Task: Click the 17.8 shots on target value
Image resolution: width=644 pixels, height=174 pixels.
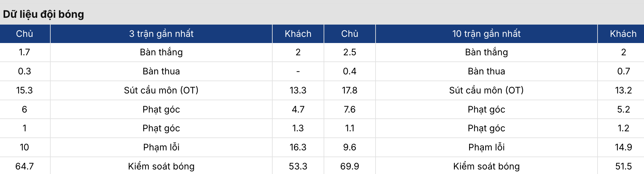Action: pos(349,90)
